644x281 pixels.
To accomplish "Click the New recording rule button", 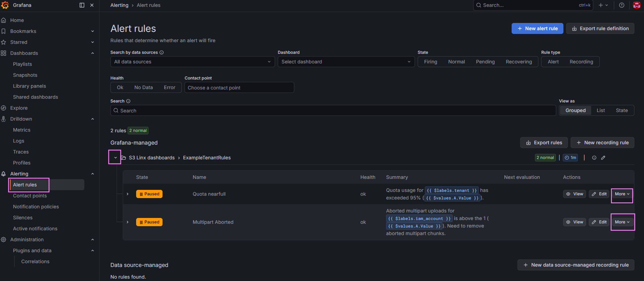I will 603,143.
